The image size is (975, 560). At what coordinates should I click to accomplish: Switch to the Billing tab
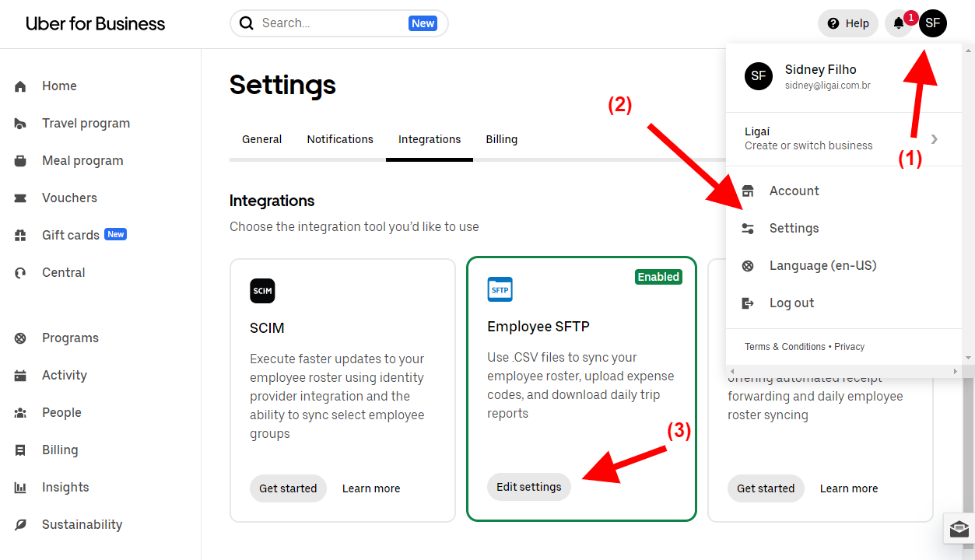coord(501,139)
